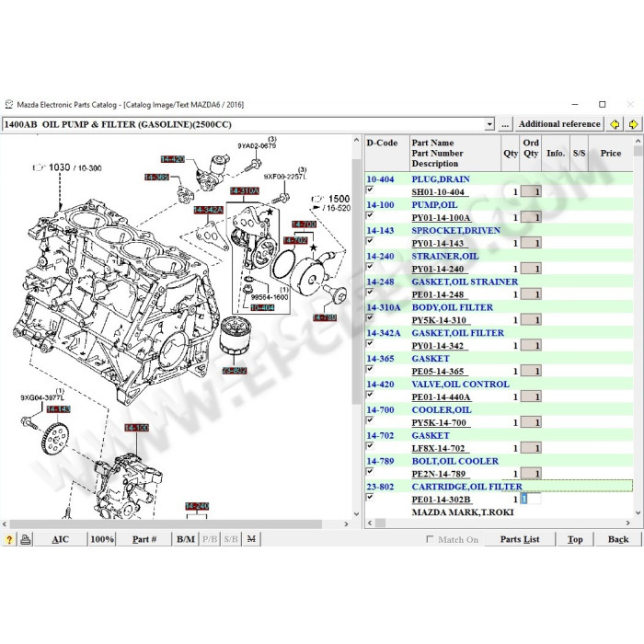This screenshot has height=644, width=644.
Task: Uncheck the GASKET,OIL STRAINER checkbox
Action: 370,292
